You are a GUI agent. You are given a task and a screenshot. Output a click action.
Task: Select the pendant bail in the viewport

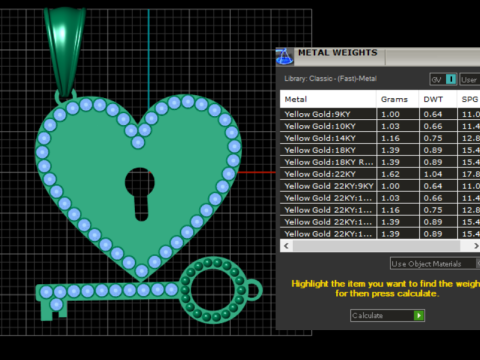coord(65,52)
